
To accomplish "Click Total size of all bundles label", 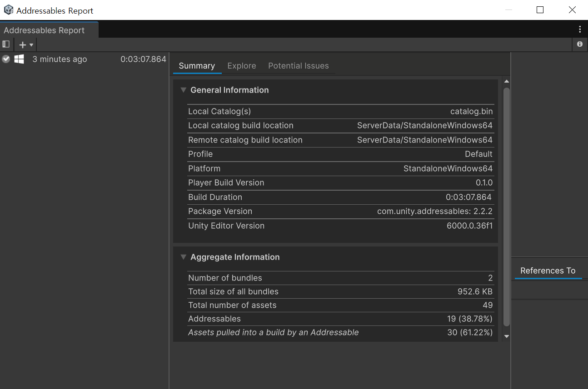I will tap(234, 291).
